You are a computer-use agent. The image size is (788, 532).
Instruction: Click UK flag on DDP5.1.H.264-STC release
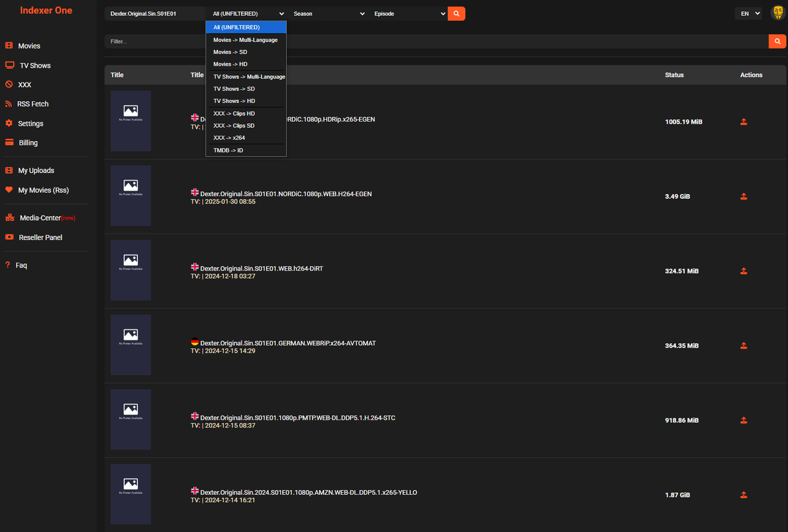click(x=194, y=416)
